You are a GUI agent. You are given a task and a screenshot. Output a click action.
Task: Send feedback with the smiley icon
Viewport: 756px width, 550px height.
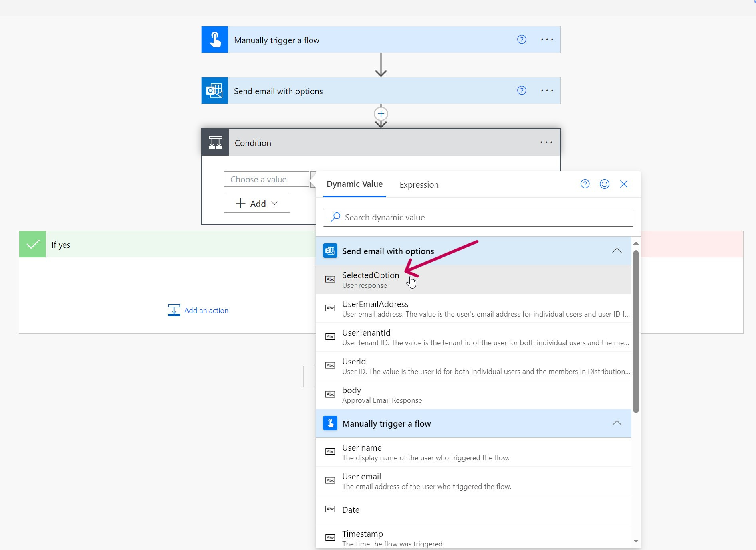tap(605, 184)
